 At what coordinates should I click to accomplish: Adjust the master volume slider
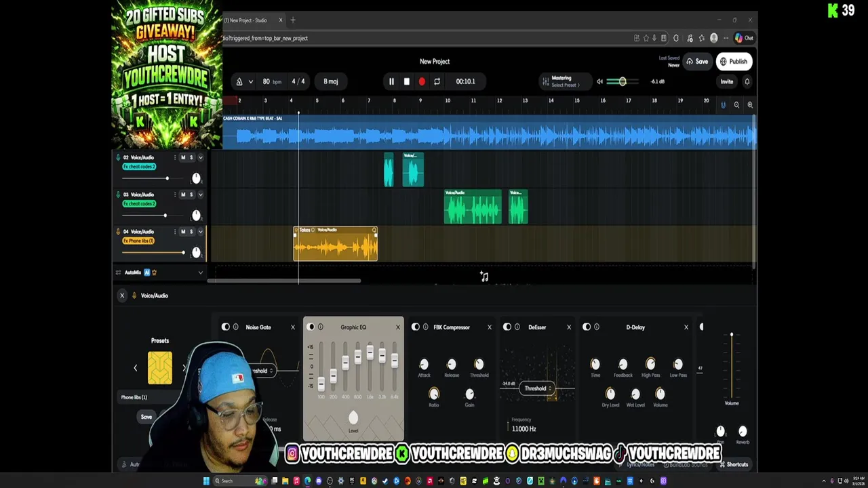pos(623,81)
